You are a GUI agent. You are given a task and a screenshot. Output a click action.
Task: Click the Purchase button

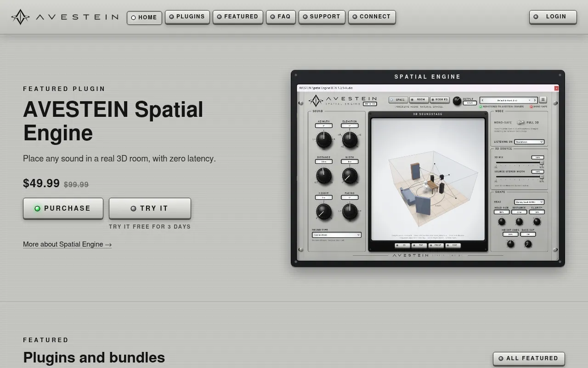(63, 208)
